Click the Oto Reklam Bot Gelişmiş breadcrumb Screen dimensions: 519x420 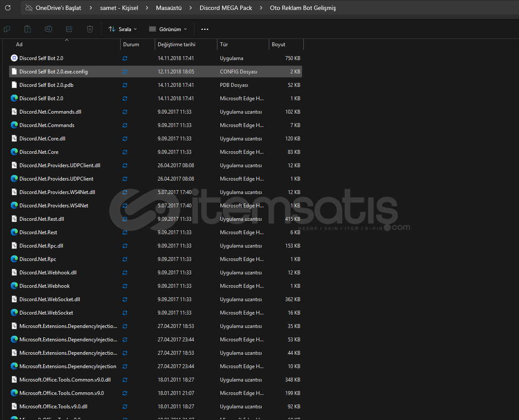(x=303, y=8)
